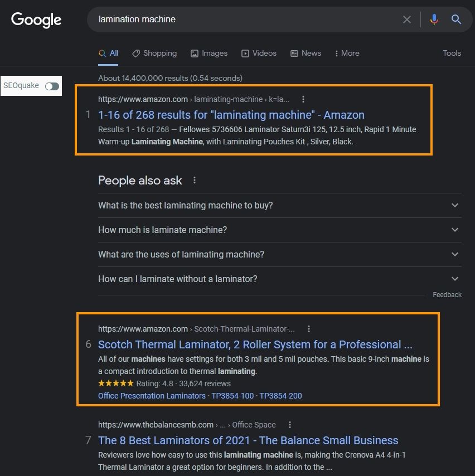
Task: Open the More search filters menu
Action: (x=347, y=53)
